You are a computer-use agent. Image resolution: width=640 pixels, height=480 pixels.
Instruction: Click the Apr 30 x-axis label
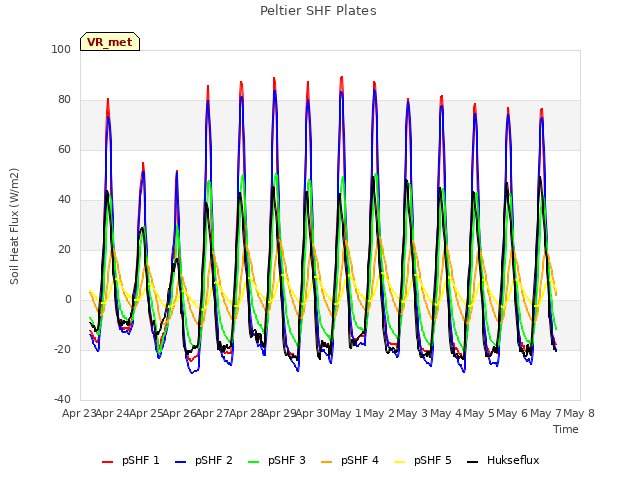coord(312,413)
